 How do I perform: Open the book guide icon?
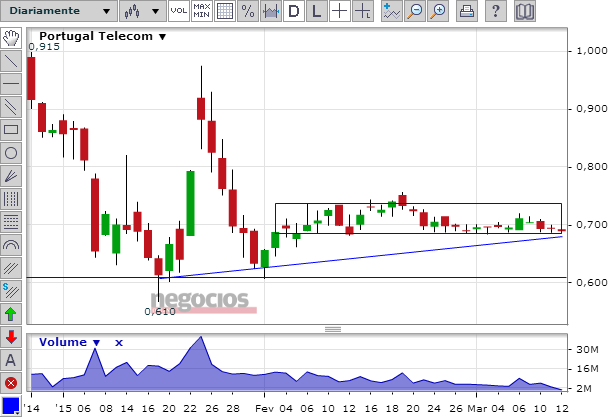[x=525, y=11]
